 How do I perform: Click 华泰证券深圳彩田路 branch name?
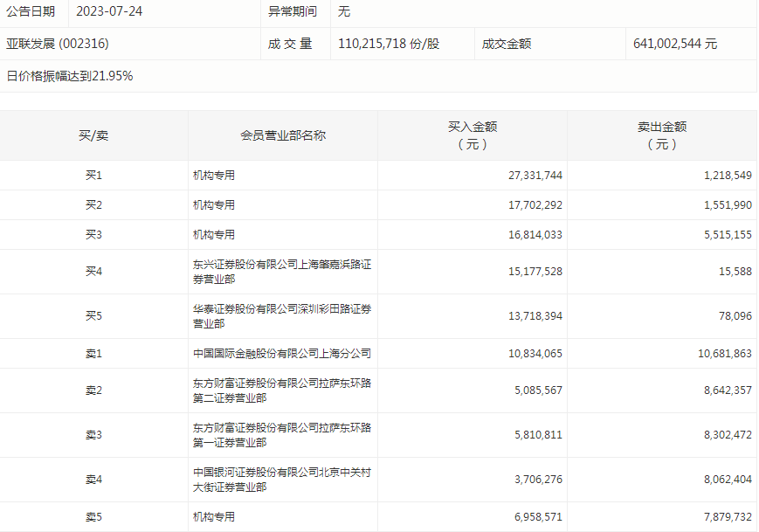tap(282, 316)
